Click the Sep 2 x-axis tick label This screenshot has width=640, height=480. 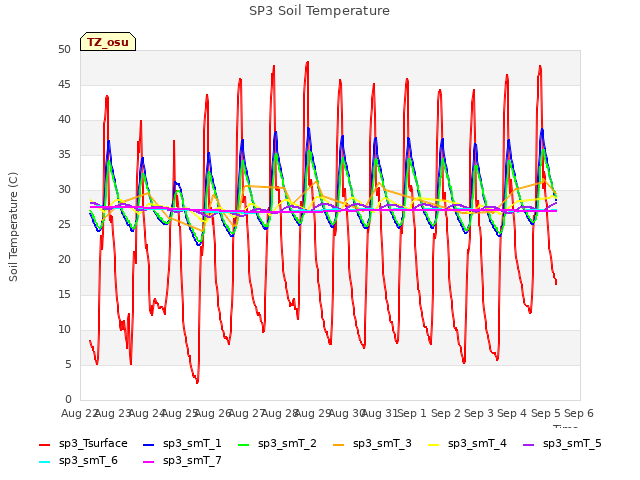[445, 413]
